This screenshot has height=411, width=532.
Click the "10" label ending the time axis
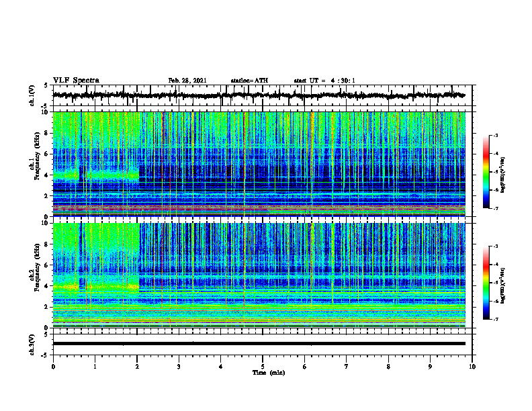click(472, 367)
